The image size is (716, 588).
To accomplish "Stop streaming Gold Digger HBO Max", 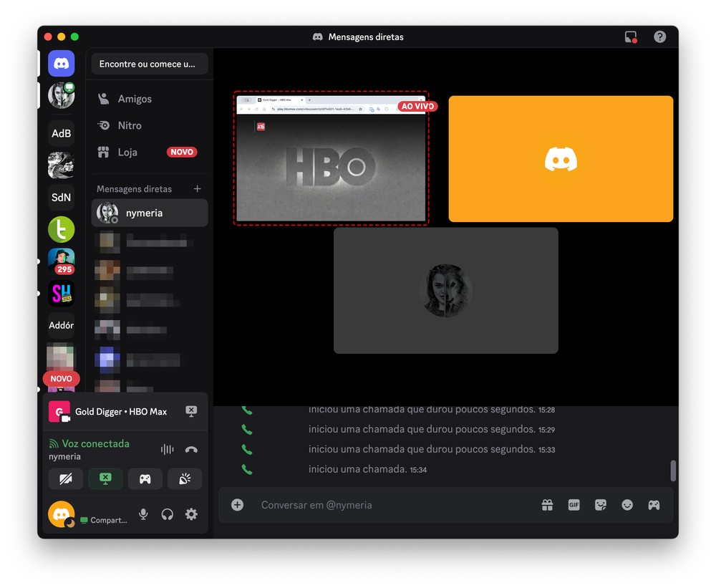I will coord(191,411).
